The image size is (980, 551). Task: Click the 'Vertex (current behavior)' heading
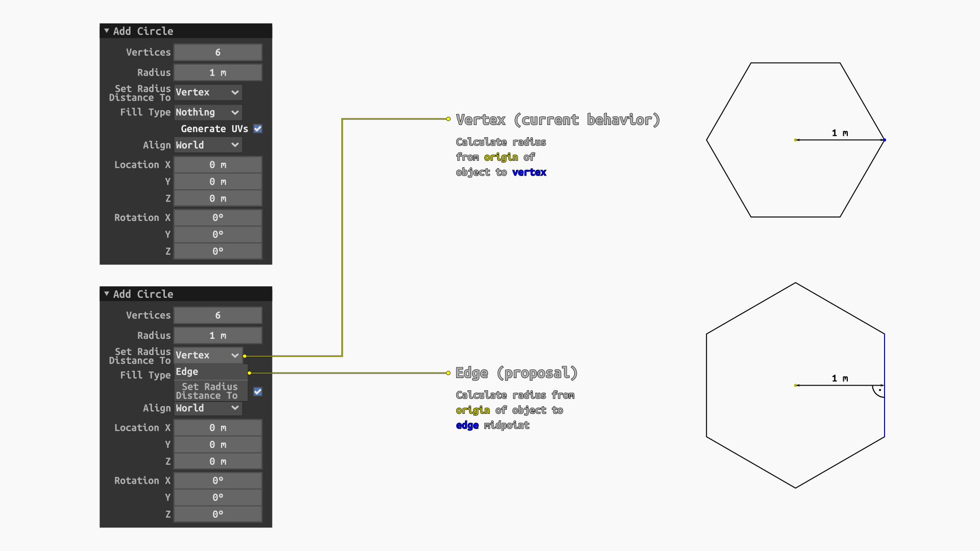(x=558, y=120)
